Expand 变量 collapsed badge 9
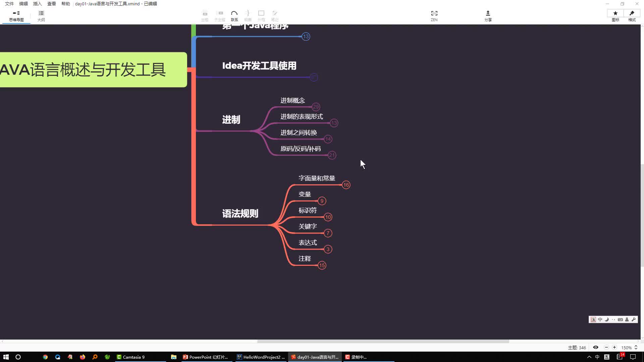 coord(322,201)
